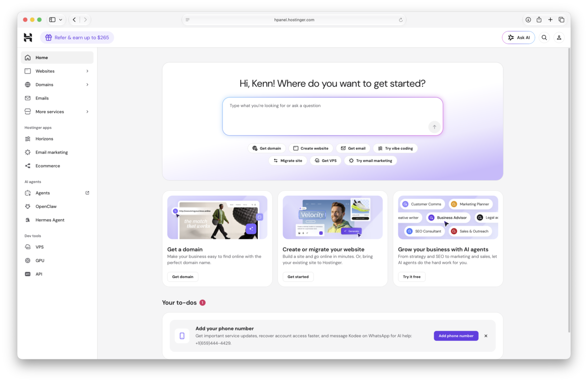Open the Ask AI assistant button
Viewport: 588px width, 382px height.
518,37
